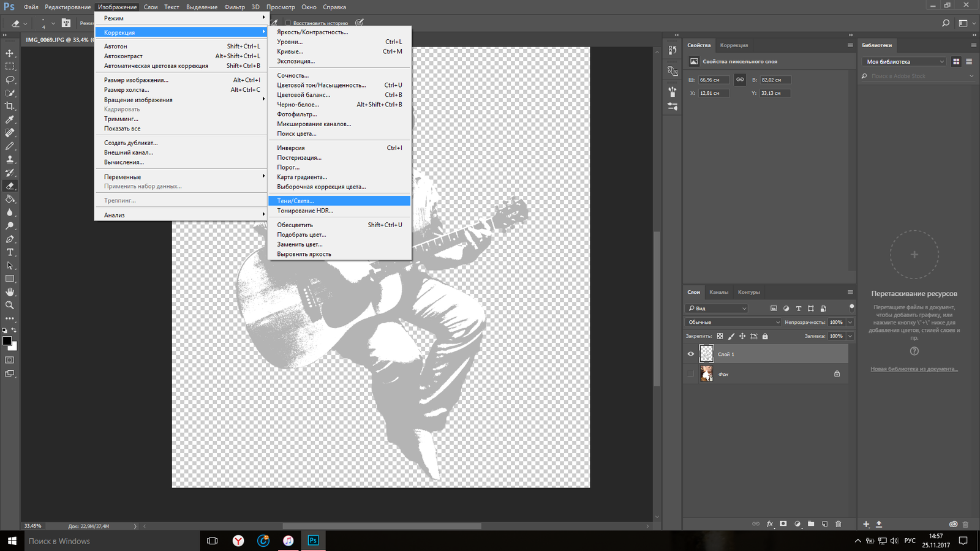
Task: Switch to Каналы tab
Action: 719,292
